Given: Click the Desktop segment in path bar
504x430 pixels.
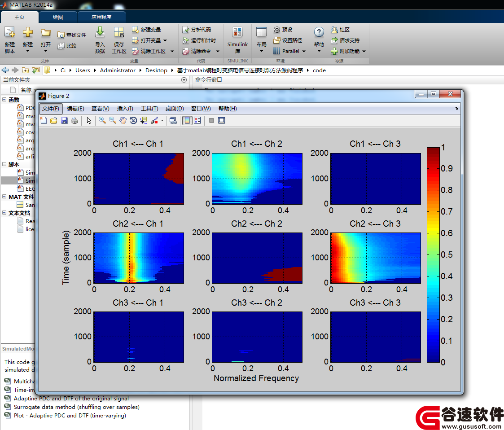Looking at the screenshot, I should point(156,70).
